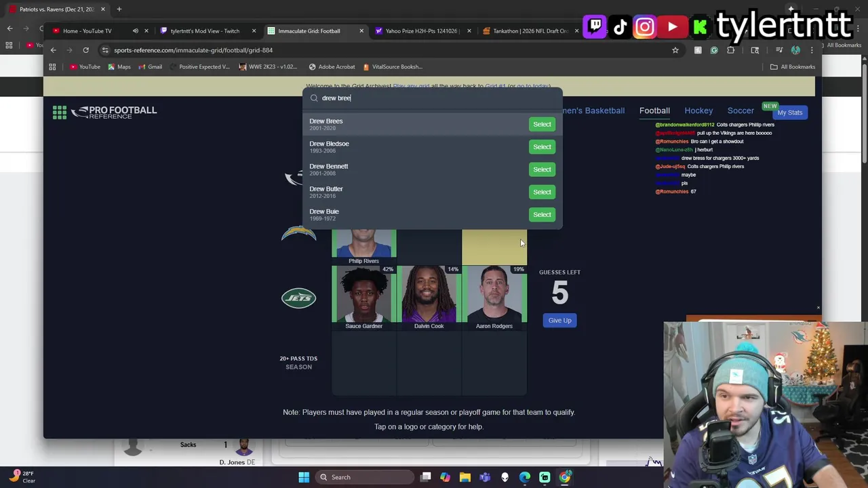Open the Men's Basketball sport tab

[x=594, y=110]
